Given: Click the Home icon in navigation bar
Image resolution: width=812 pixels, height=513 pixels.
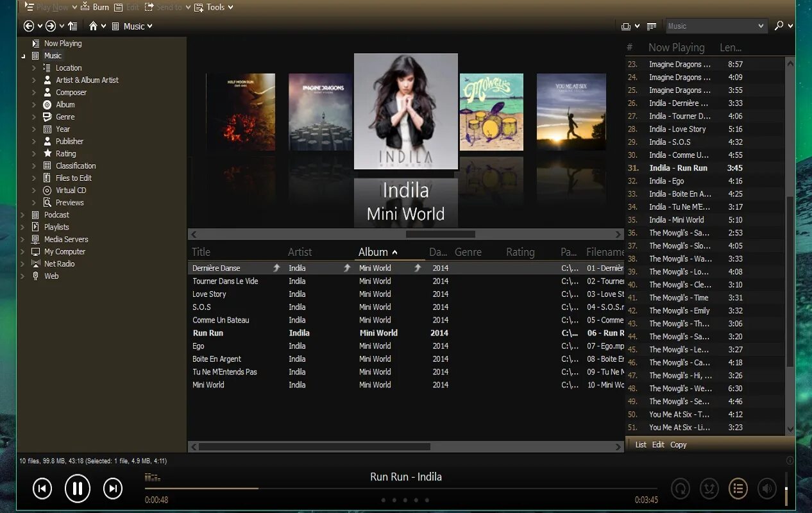Looking at the screenshot, I should pyautogui.click(x=94, y=26).
